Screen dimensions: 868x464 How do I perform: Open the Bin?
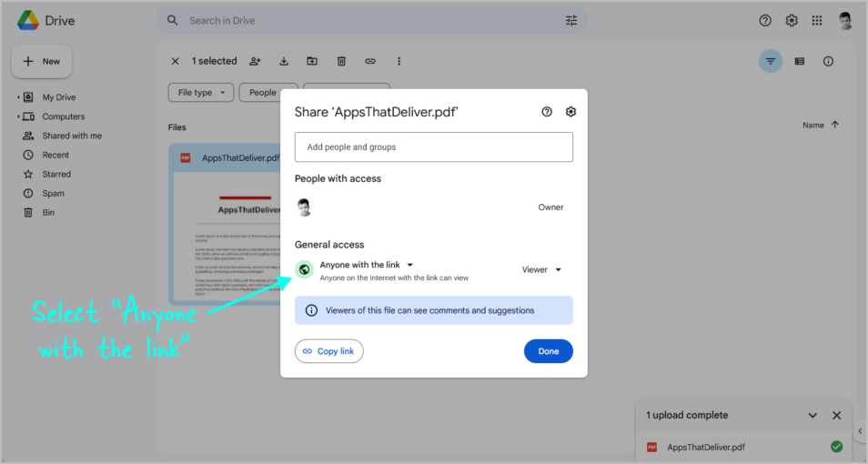click(x=48, y=213)
